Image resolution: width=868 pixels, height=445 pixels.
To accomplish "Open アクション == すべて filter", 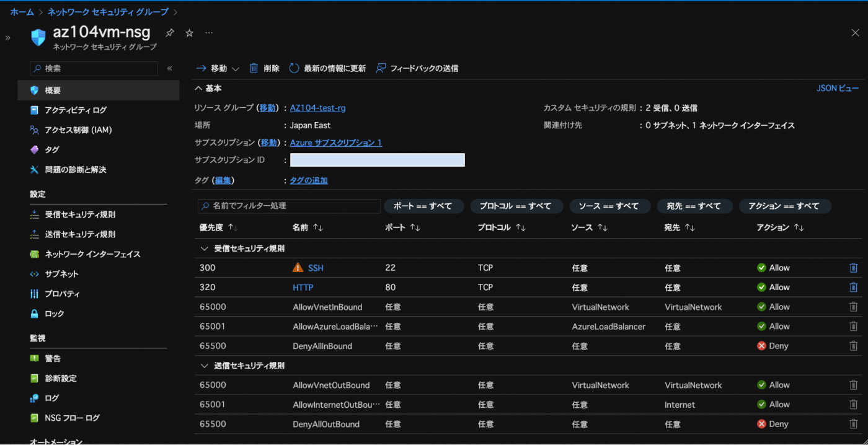I will (785, 206).
